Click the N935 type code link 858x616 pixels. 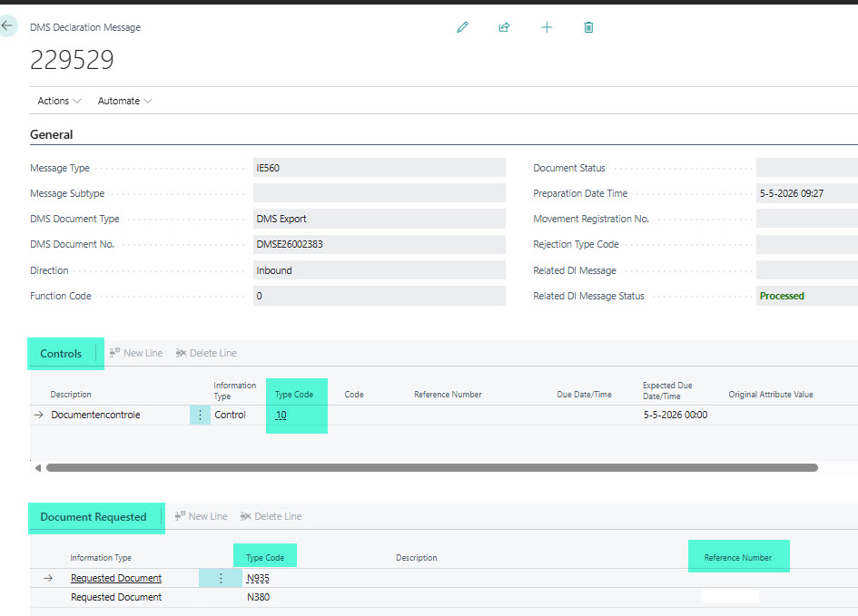[x=258, y=578]
